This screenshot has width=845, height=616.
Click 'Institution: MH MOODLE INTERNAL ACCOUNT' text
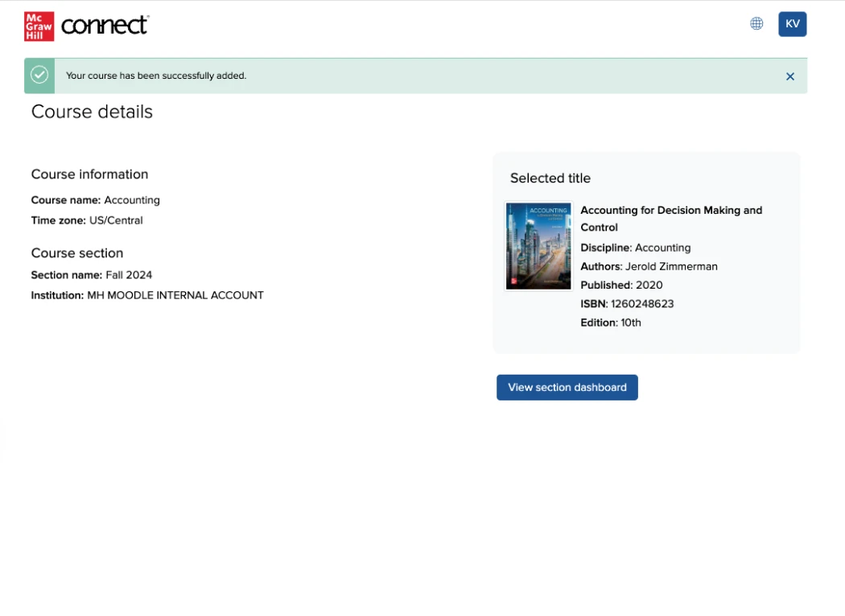click(x=147, y=295)
